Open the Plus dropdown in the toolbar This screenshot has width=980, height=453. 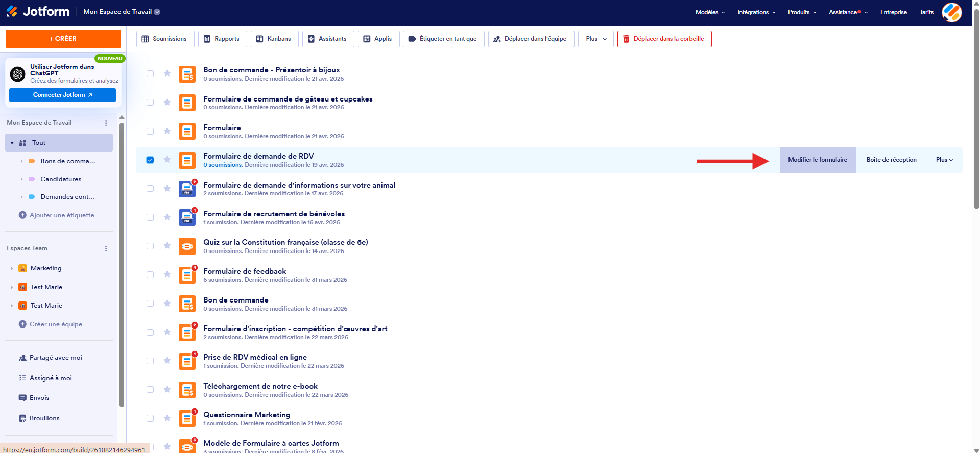pyautogui.click(x=596, y=39)
